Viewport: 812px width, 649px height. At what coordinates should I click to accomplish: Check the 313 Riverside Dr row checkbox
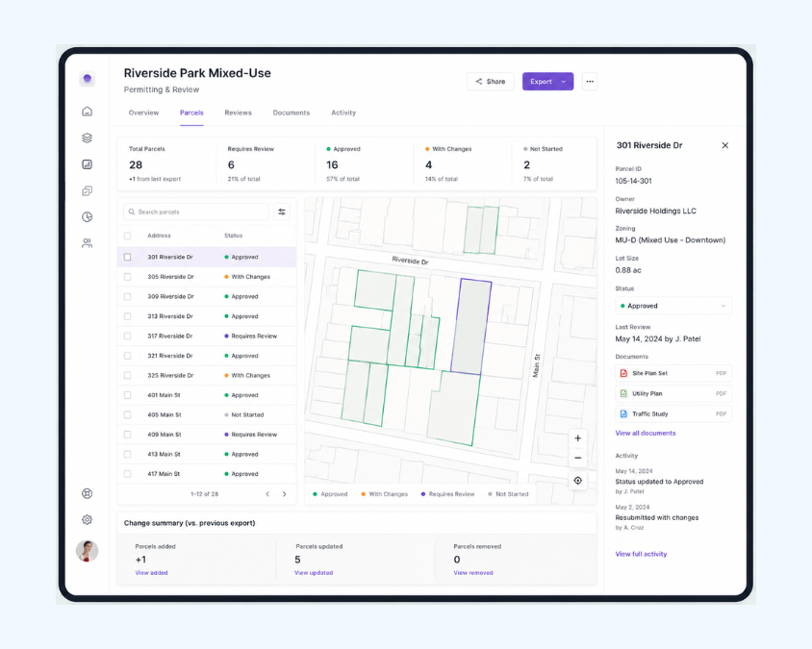tap(127, 316)
